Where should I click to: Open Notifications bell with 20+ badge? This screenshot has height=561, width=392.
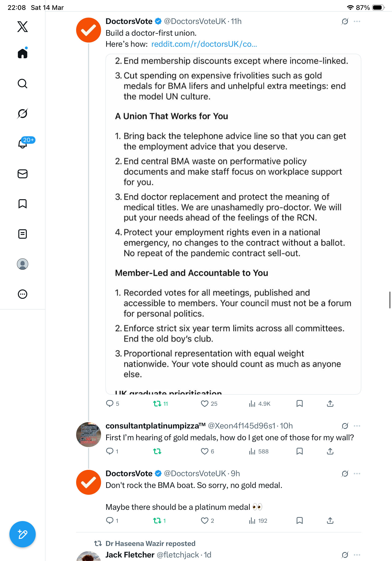click(23, 144)
